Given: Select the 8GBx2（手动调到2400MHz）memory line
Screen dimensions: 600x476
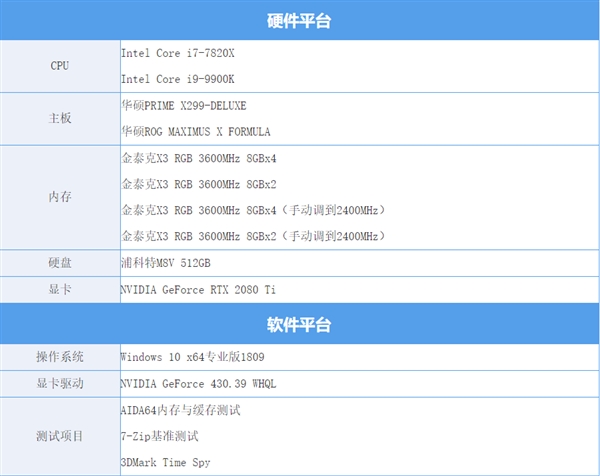Looking at the screenshot, I should [253, 236].
